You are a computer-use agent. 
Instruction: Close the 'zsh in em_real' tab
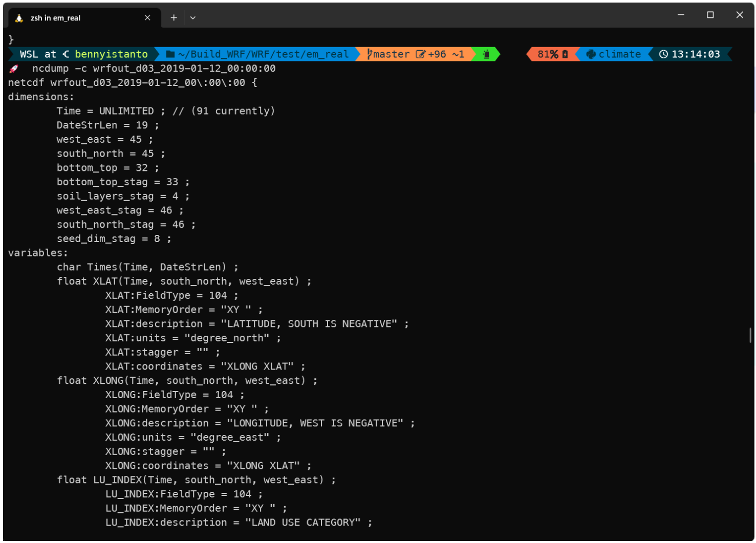click(147, 18)
